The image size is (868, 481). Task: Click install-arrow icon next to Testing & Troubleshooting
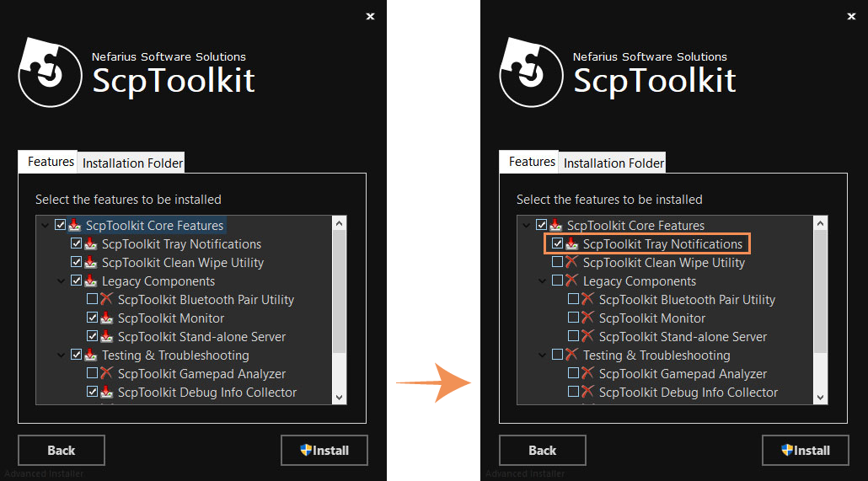click(90, 355)
